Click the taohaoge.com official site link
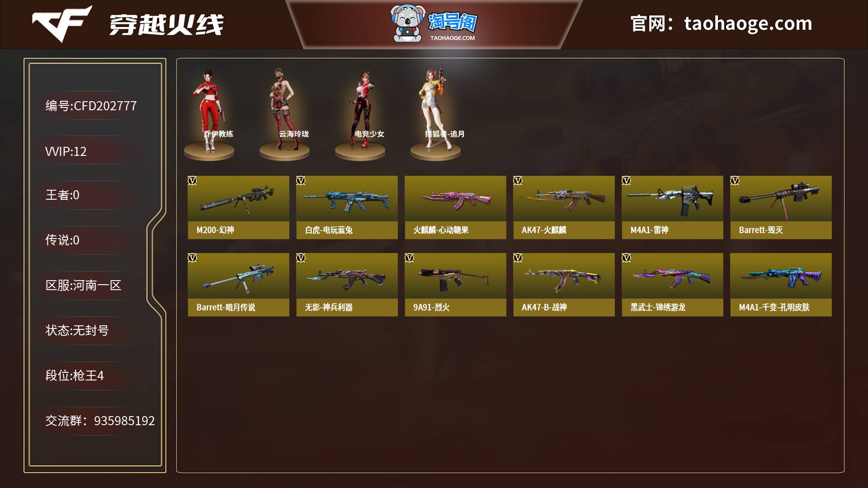Image resolution: width=868 pixels, height=488 pixels. (748, 23)
